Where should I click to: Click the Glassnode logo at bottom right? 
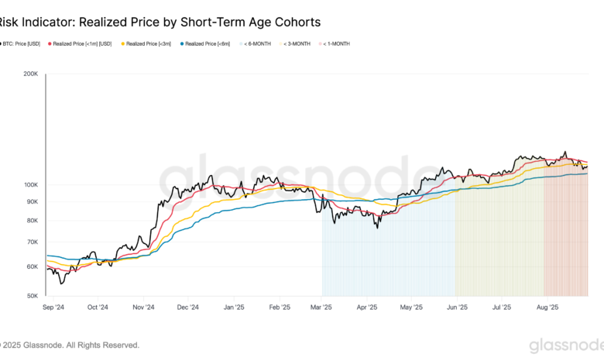(x=565, y=346)
